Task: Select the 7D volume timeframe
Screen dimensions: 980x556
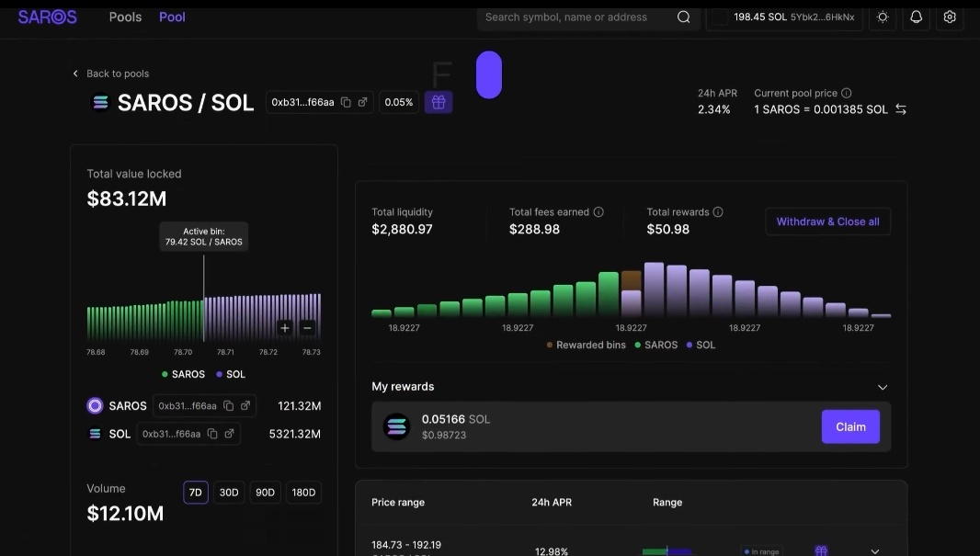Action: [x=195, y=492]
